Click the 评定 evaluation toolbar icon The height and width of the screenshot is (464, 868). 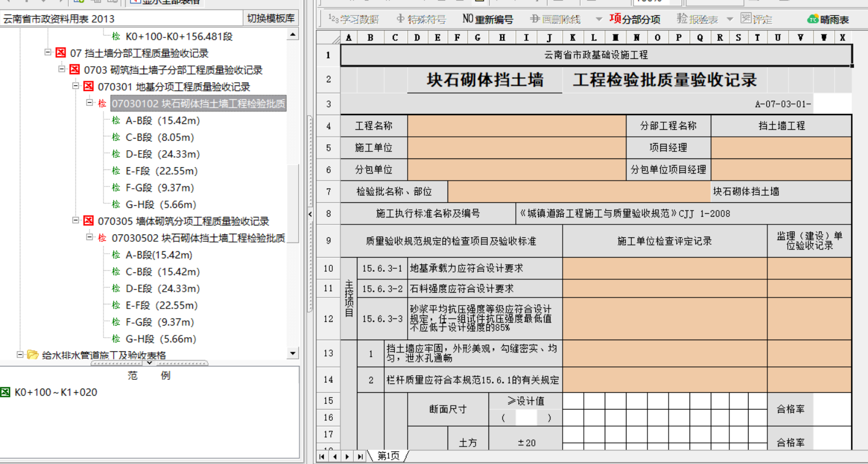coord(756,19)
